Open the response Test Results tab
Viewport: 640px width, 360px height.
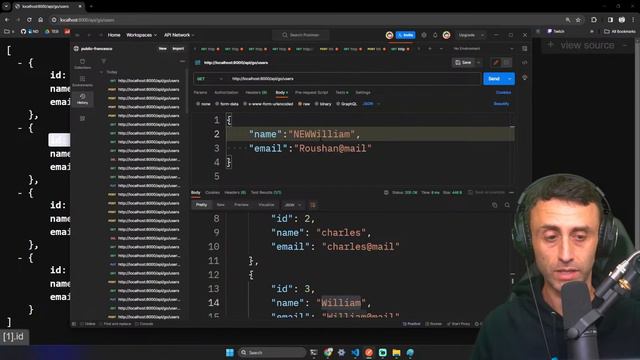[x=266, y=193]
